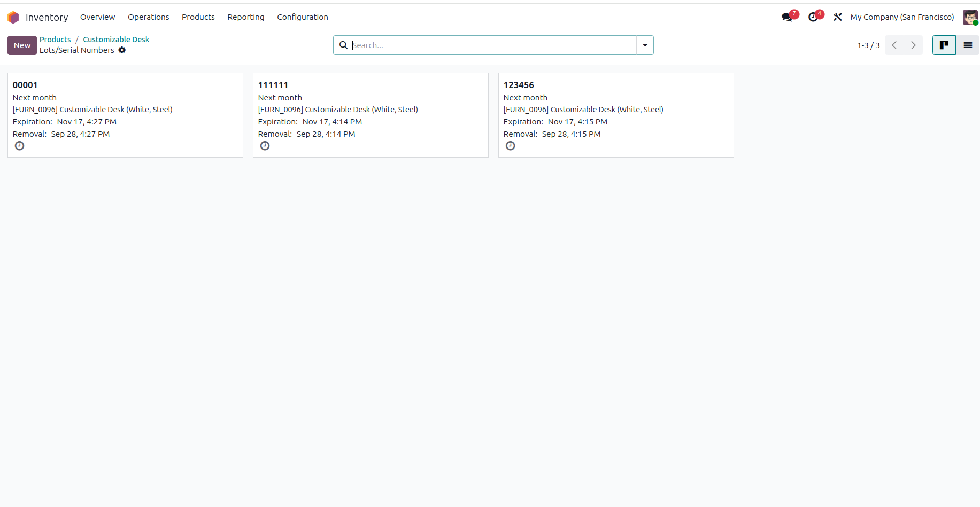The width and height of the screenshot is (980, 507).
Task: Go to next page of records
Action: pyautogui.click(x=913, y=45)
